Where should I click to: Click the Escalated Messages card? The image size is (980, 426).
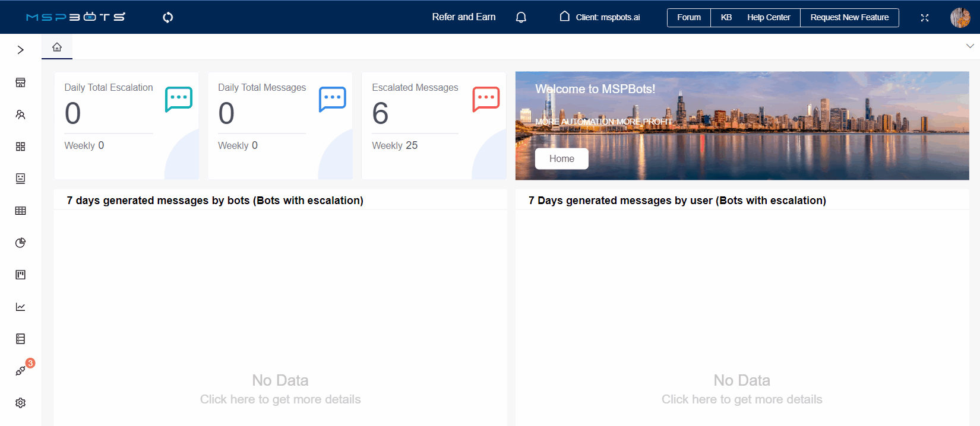click(434, 125)
